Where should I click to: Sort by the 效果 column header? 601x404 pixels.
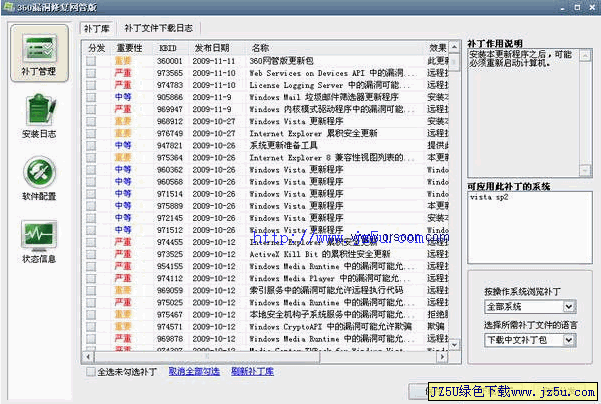(437, 48)
